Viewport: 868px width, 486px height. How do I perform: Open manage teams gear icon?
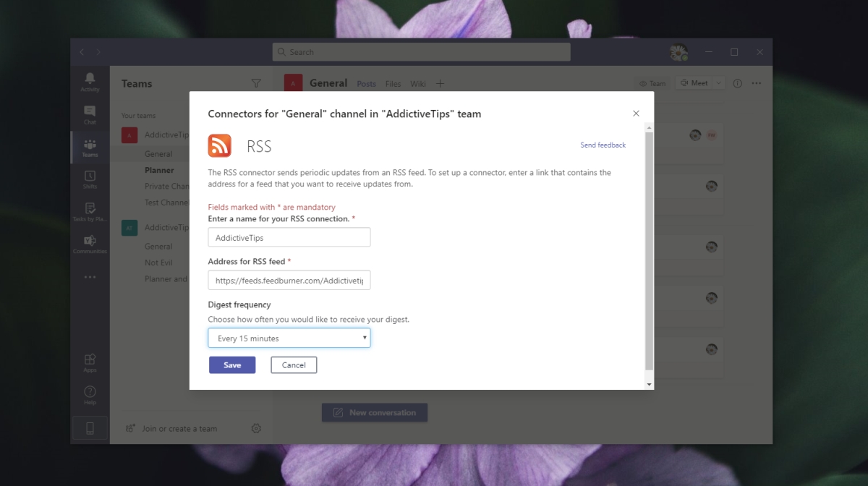256,428
